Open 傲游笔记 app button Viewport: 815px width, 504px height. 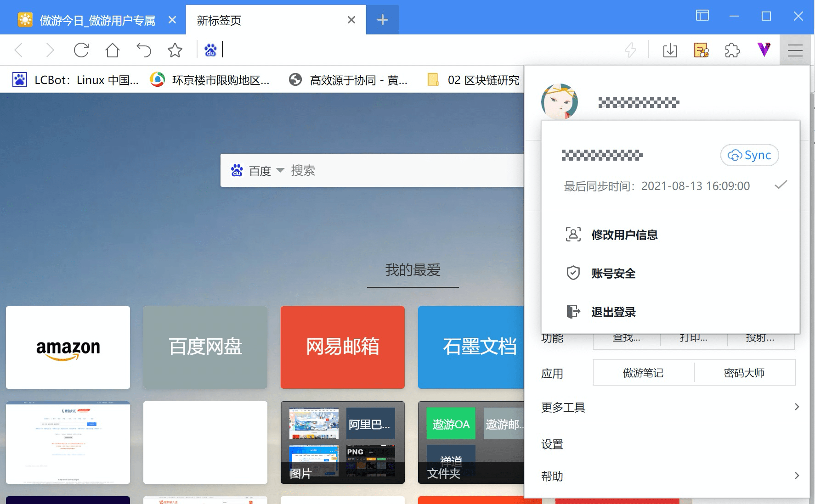point(643,373)
